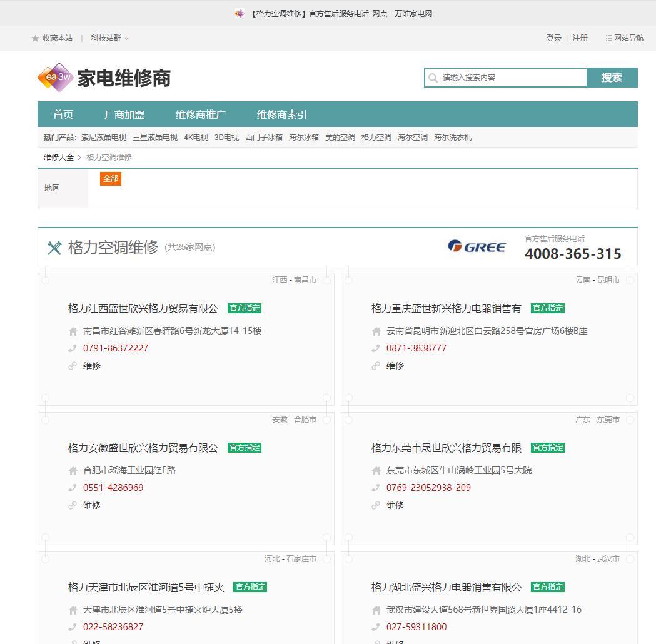Screen dimensions: 656x644
Task: Click hot product 三星液晶电视
Action: coord(155,137)
